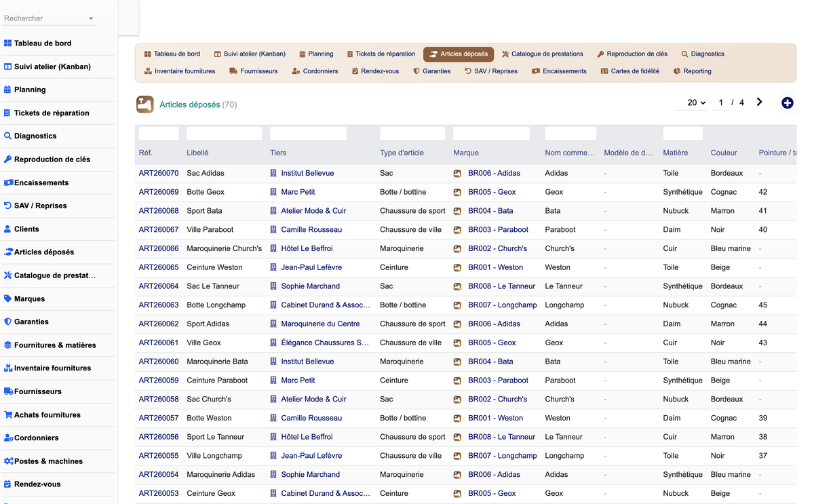Click the building icon beside Marc Petit in row ART260069
Viewport: 814px width, 504px height.
pyautogui.click(x=273, y=192)
